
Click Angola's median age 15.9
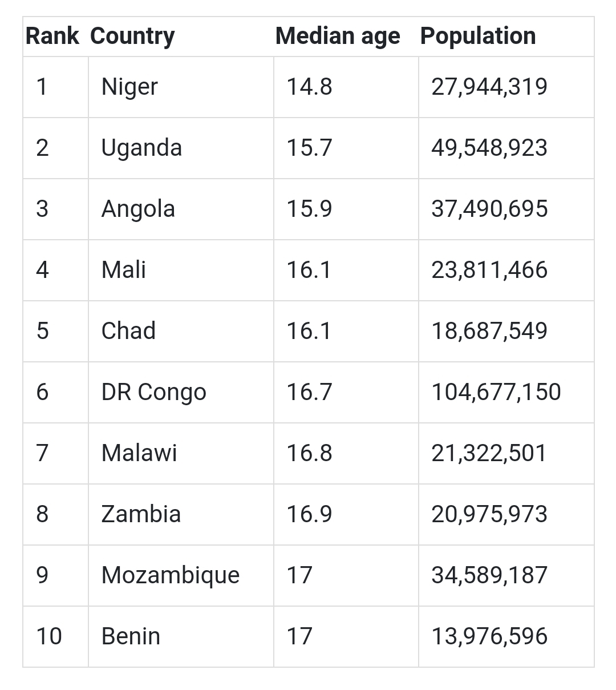pos(309,209)
